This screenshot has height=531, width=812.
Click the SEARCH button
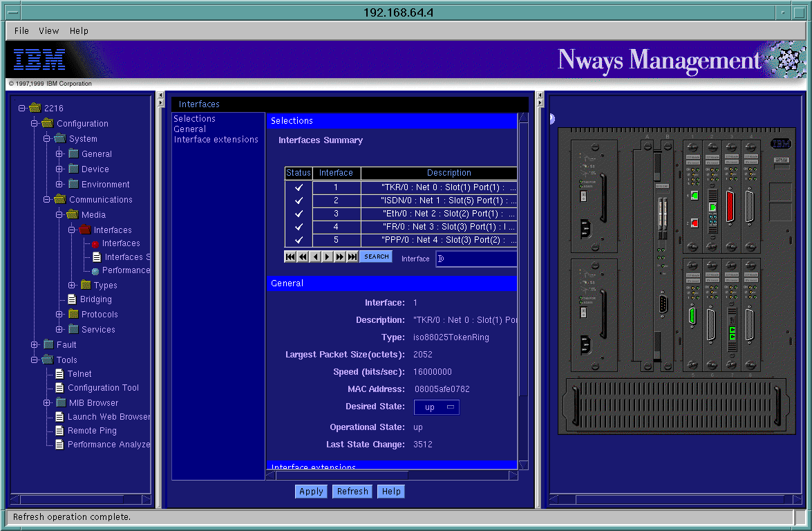click(375, 257)
